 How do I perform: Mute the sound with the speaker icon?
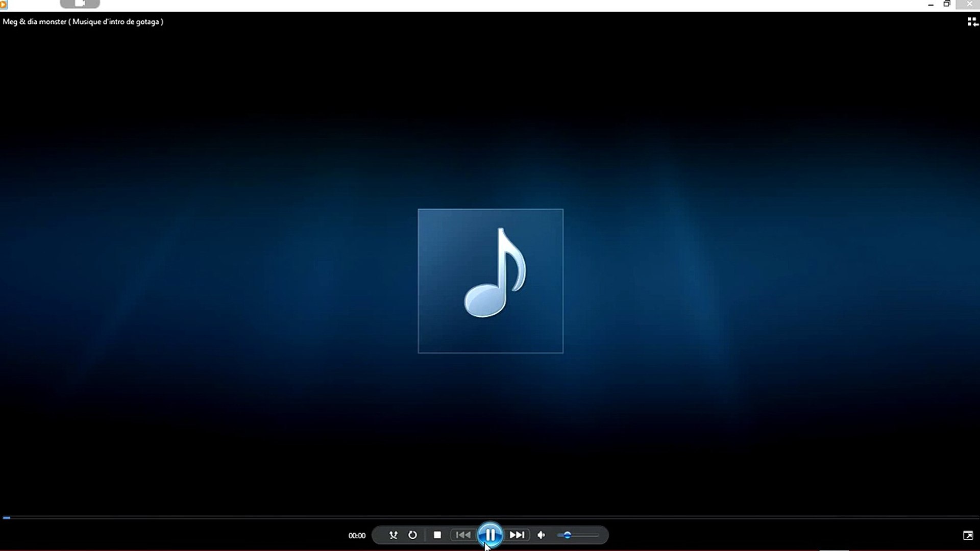542,535
